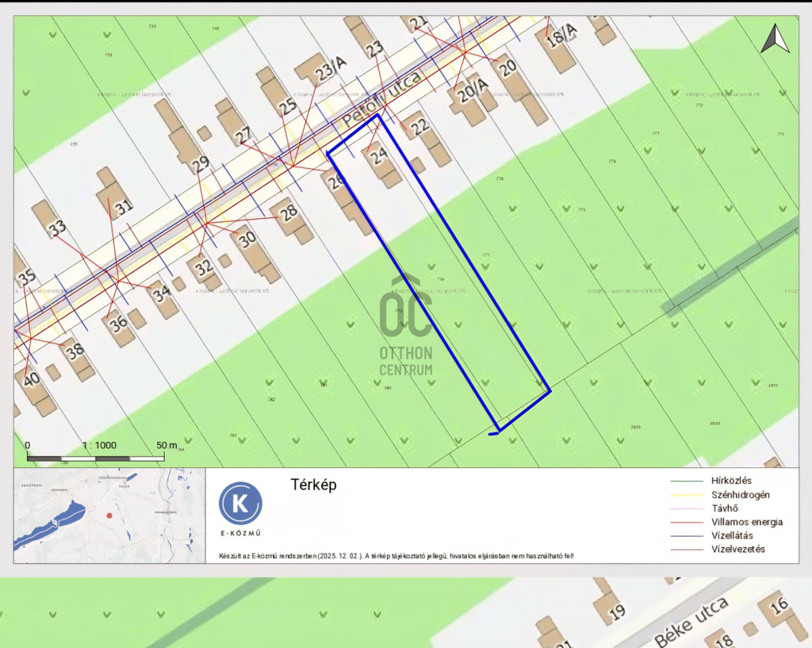Viewport: 812px width, 648px height.
Task: Click the Térkép title text
Action: point(313,485)
